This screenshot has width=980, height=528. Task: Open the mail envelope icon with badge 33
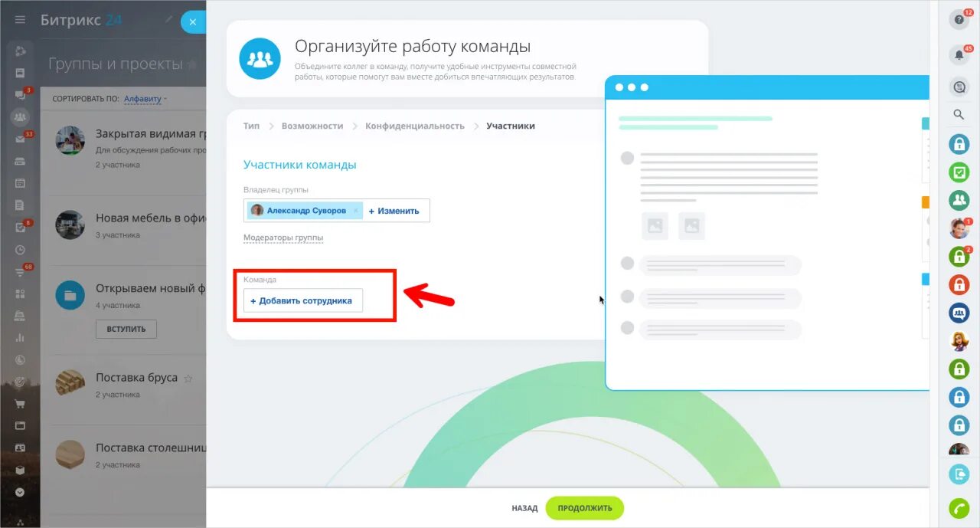tap(21, 139)
